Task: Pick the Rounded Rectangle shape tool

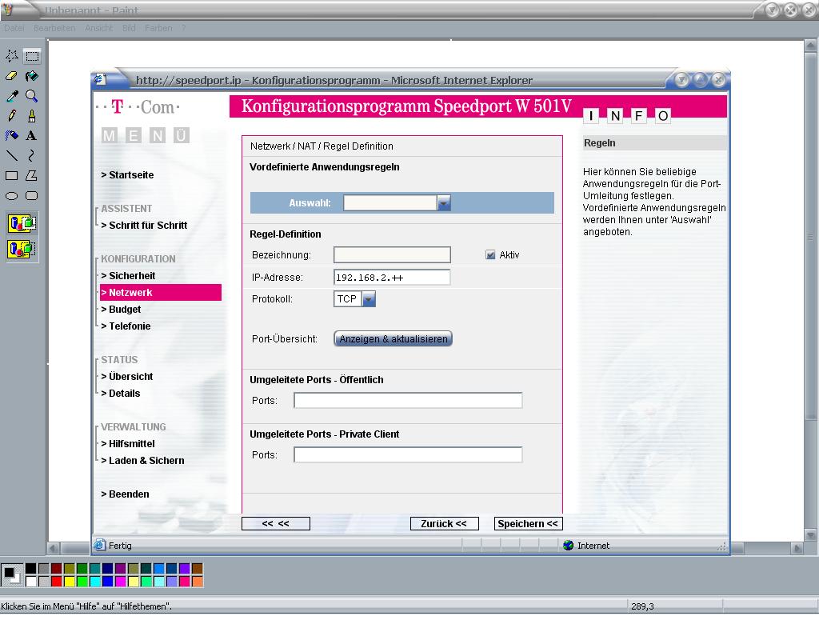Action: click(x=31, y=195)
